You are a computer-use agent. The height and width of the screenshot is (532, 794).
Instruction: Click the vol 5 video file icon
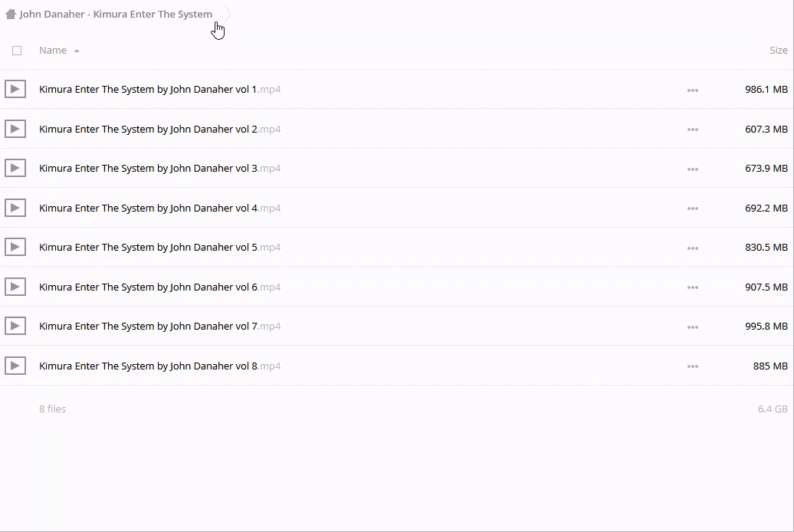(x=15, y=247)
